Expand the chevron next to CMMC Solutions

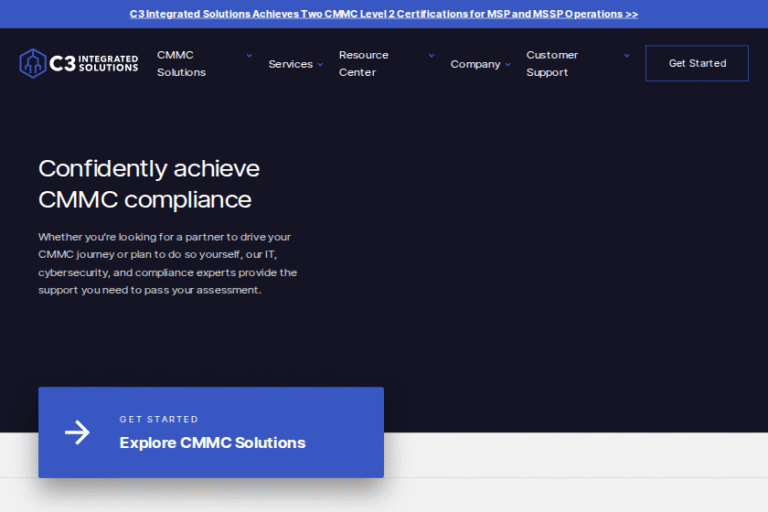pyautogui.click(x=249, y=56)
